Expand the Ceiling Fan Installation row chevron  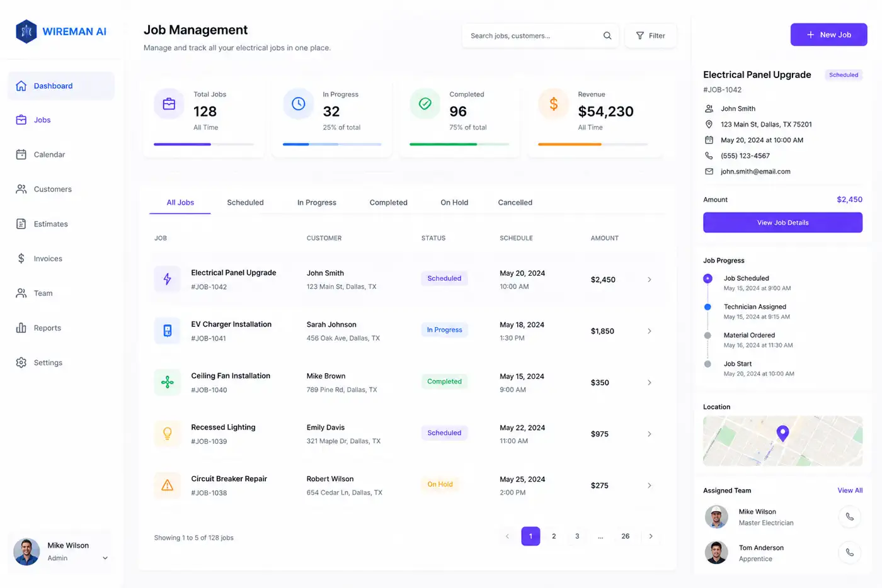pyautogui.click(x=650, y=383)
